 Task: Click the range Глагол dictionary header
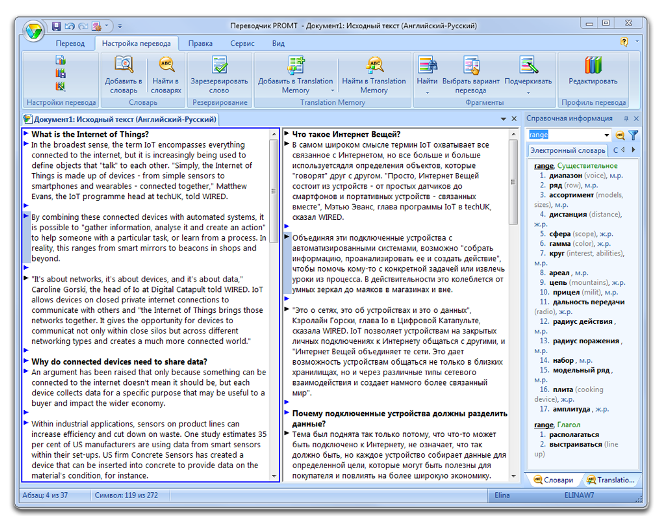click(x=557, y=425)
